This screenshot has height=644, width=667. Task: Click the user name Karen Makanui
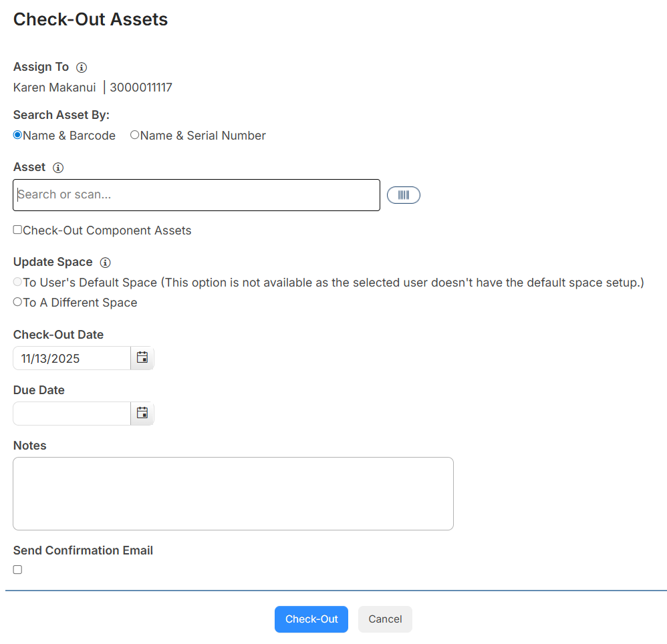point(54,88)
